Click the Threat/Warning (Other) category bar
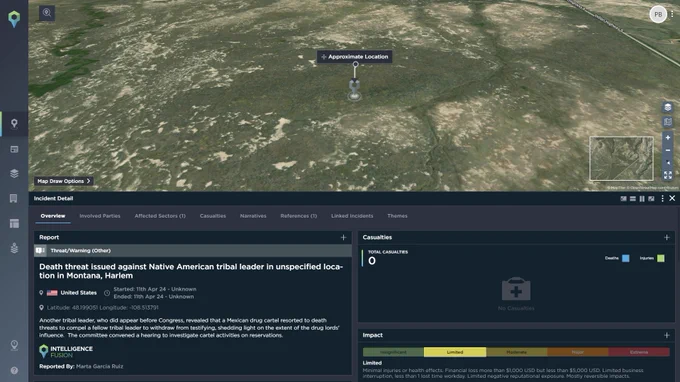 tap(193, 251)
